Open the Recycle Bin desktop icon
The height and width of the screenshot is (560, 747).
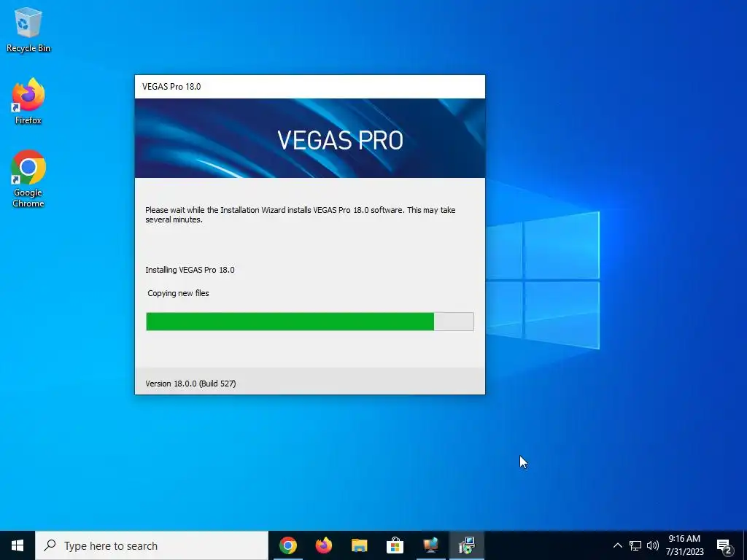[28, 29]
